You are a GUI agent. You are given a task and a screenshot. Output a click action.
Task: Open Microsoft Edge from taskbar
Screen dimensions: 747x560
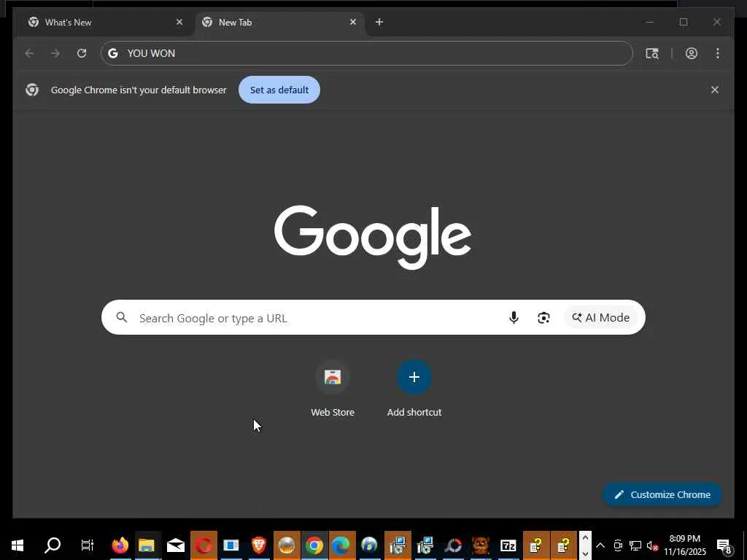(x=341, y=545)
